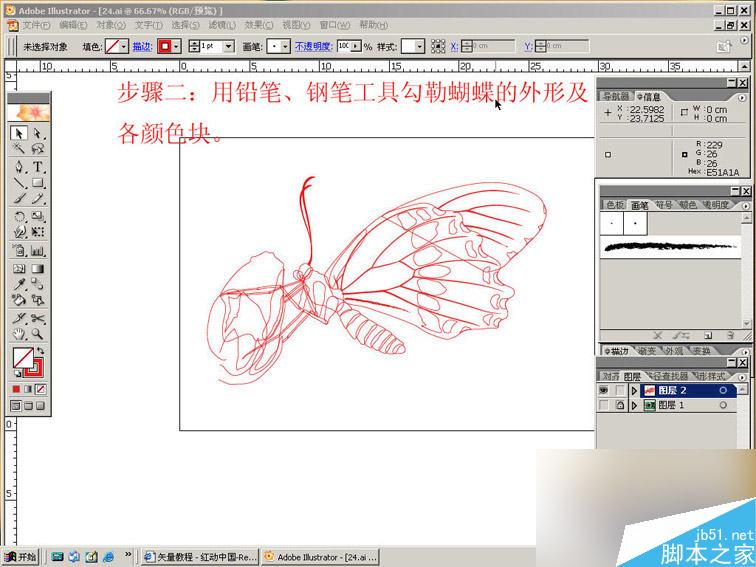Screen dimensions: 756x567
Task: Click target circle of 图层 2
Action: 723,391
